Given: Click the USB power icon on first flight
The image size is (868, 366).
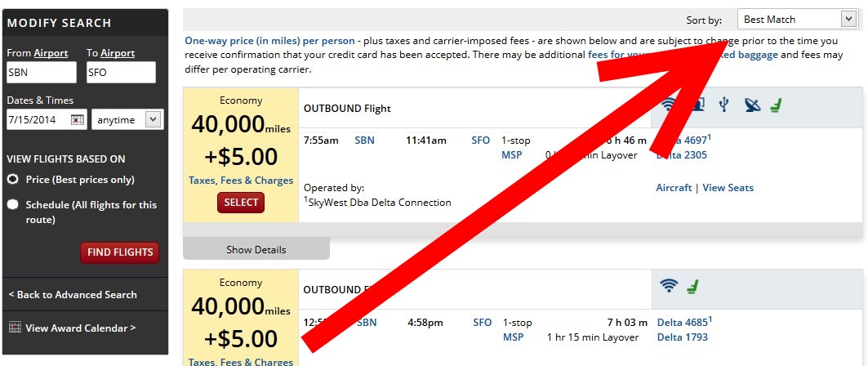Looking at the screenshot, I should click(x=723, y=105).
